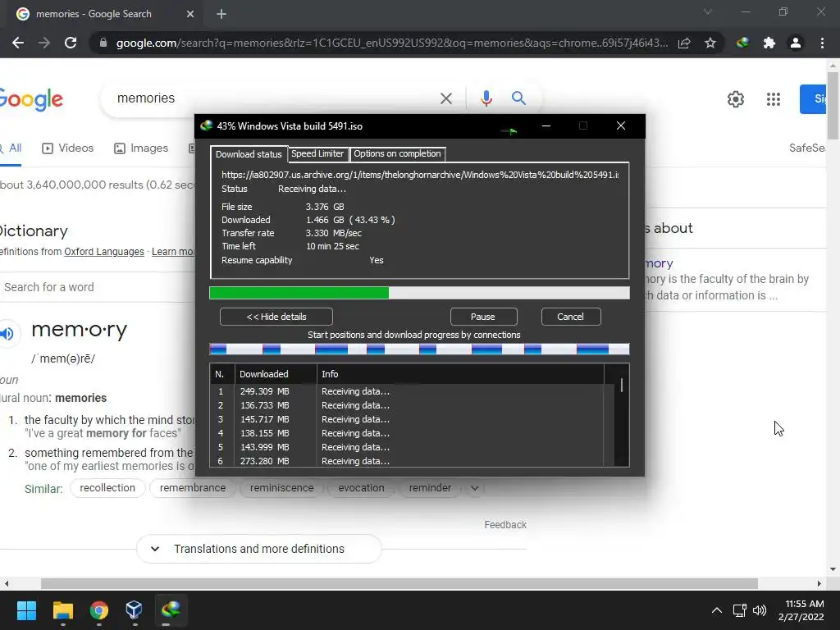Click the dictionary Feedback link
This screenshot has height=630, width=840.
point(505,525)
